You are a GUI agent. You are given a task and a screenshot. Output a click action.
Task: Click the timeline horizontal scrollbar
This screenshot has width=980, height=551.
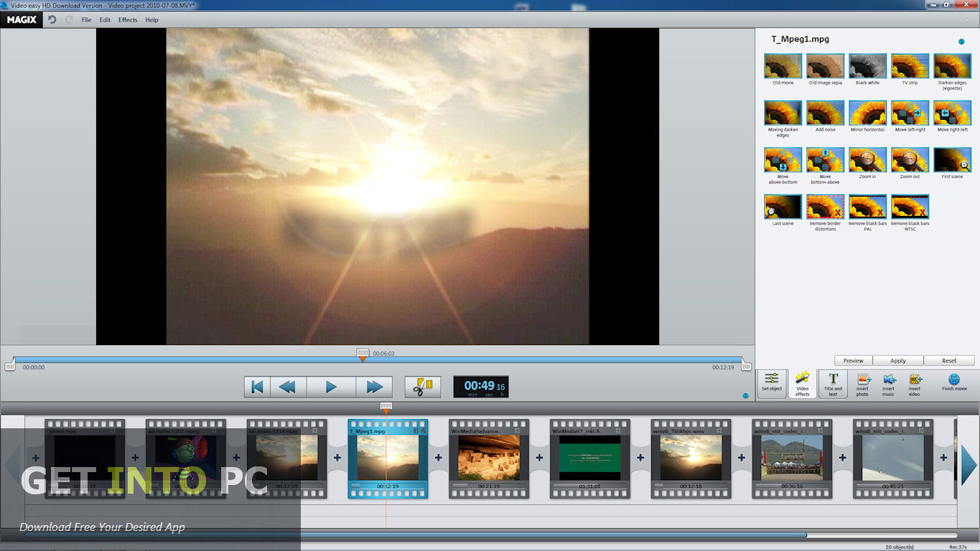pos(415,534)
